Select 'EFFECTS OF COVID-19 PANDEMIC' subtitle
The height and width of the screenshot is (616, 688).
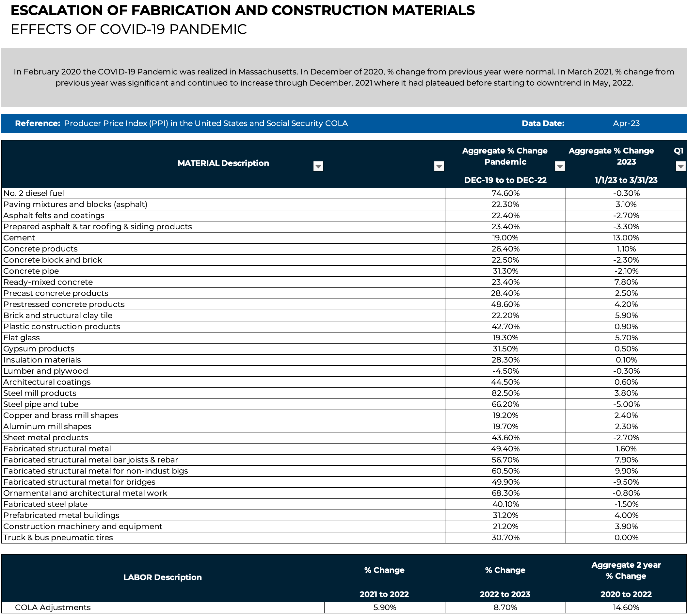(129, 29)
